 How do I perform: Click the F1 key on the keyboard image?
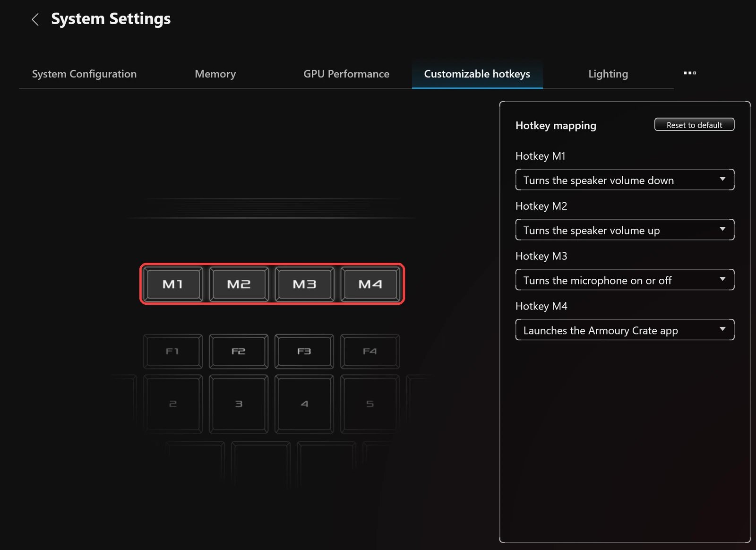pos(173,352)
